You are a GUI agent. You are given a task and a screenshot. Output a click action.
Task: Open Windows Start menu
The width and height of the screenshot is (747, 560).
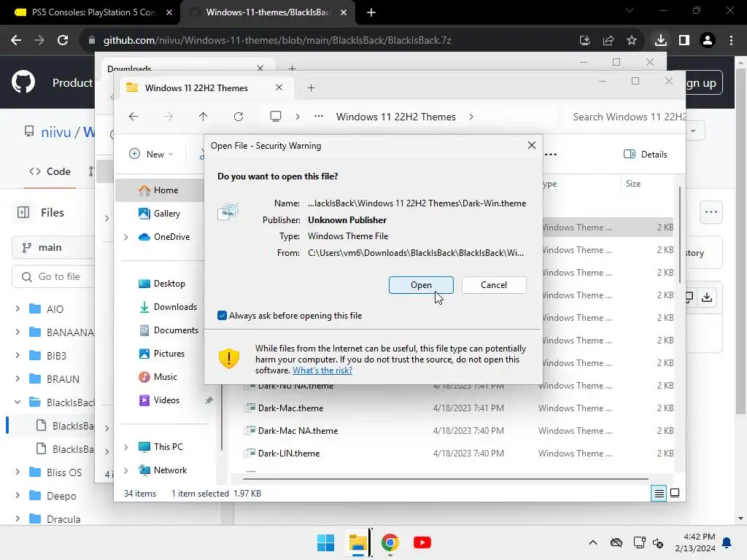325,542
